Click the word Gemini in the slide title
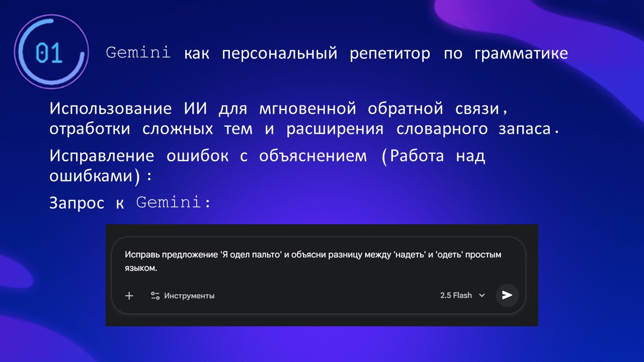 click(138, 53)
